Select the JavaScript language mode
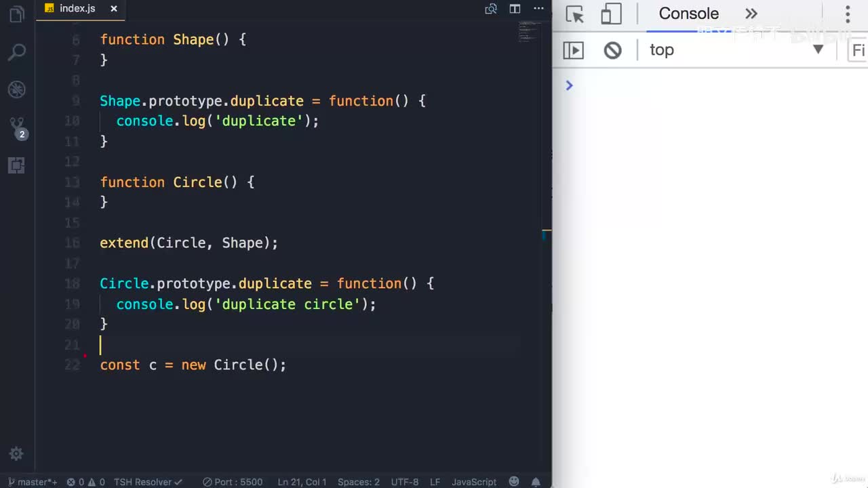Image resolution: width=868 pixels, height=488 pixels. [474, 482]
